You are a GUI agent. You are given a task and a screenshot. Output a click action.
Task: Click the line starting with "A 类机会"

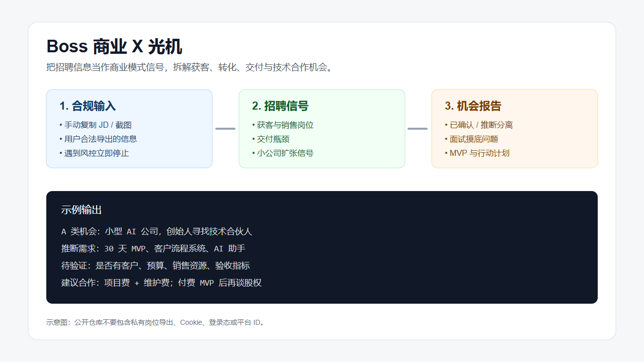click(156, 232)
